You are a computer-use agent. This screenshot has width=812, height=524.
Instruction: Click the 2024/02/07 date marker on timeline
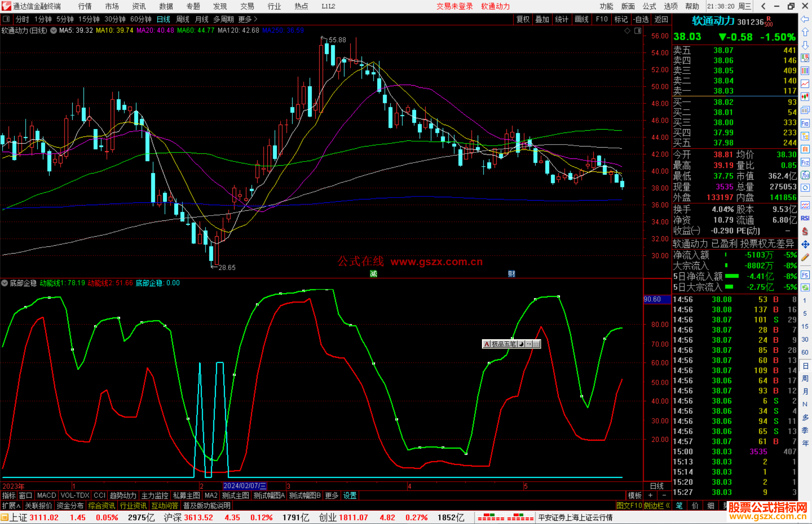tap(245, 486)
